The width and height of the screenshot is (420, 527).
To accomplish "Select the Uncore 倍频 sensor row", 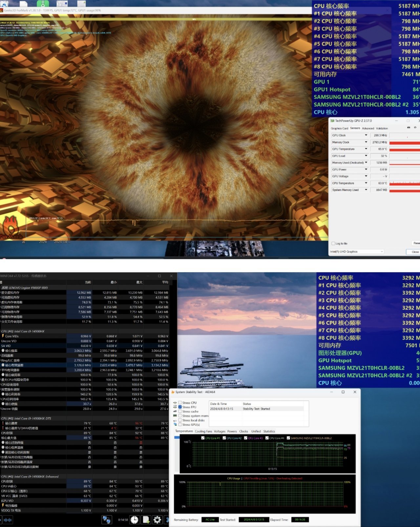I will (85, 409).
